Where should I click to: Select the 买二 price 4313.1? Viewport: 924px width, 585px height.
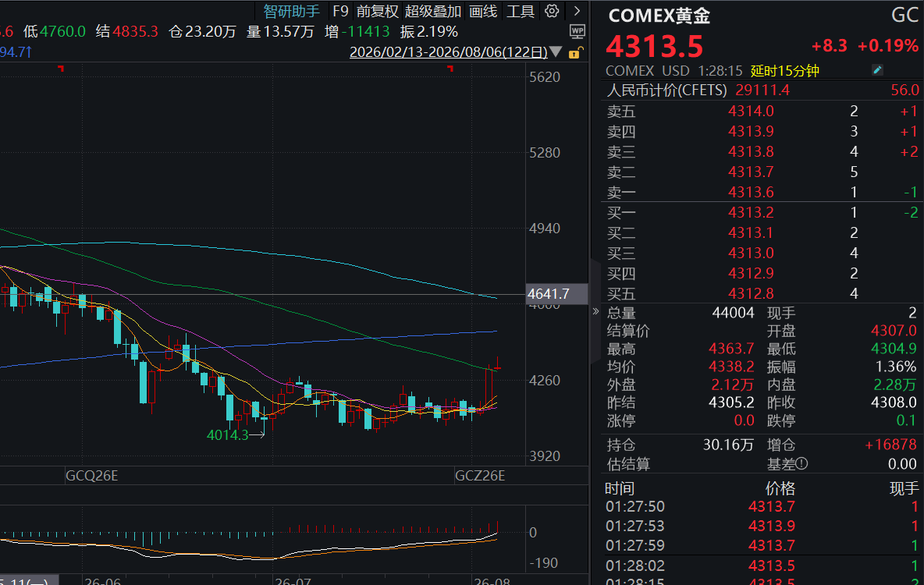click(751, 232)
